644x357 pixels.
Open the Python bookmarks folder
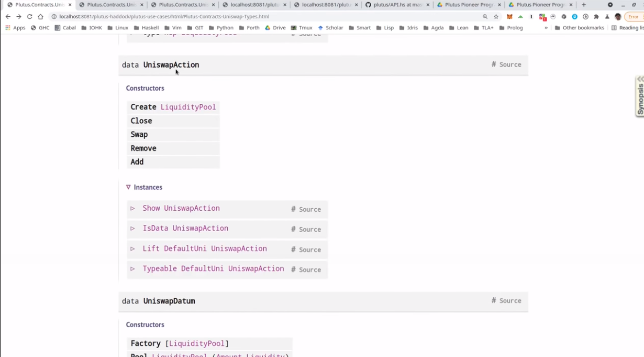point(221,28)
